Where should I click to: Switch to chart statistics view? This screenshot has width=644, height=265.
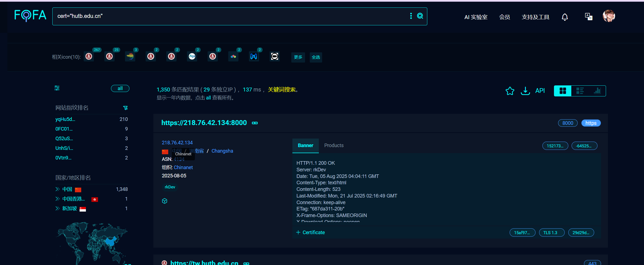[x=597, y=91]
